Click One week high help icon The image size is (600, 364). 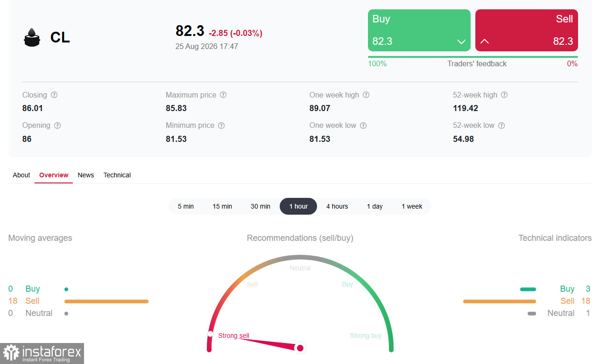click(366, 95)
